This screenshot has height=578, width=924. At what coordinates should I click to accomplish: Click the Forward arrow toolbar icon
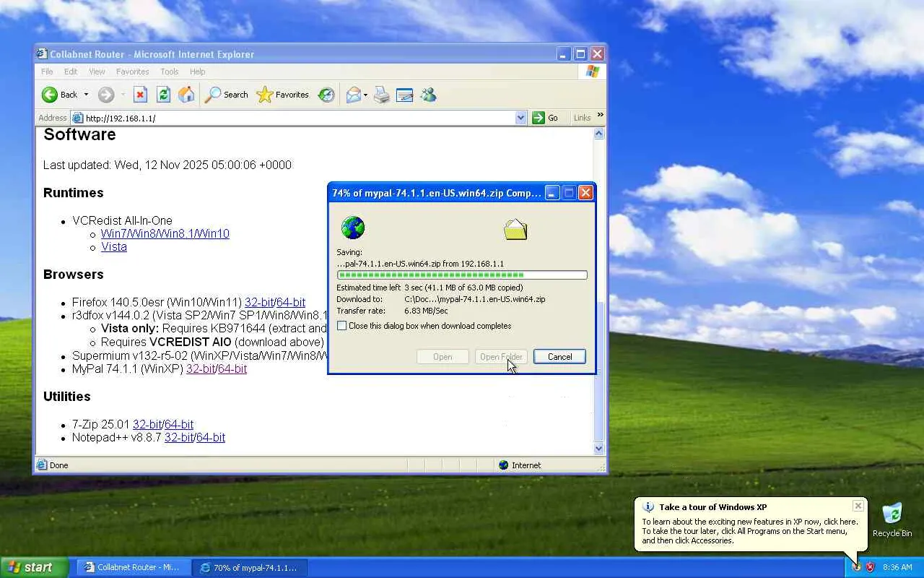click(106, 95)
